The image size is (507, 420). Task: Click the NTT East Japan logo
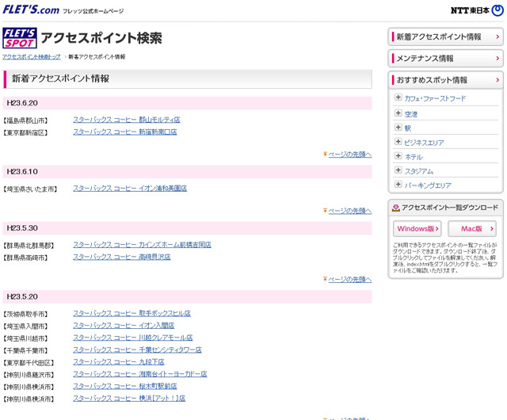(x=477, y=10)
